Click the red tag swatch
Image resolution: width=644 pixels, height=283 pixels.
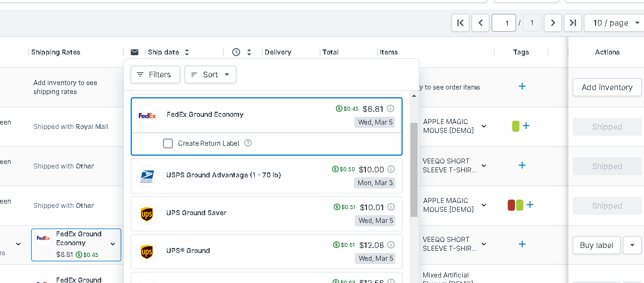point(511,205)
